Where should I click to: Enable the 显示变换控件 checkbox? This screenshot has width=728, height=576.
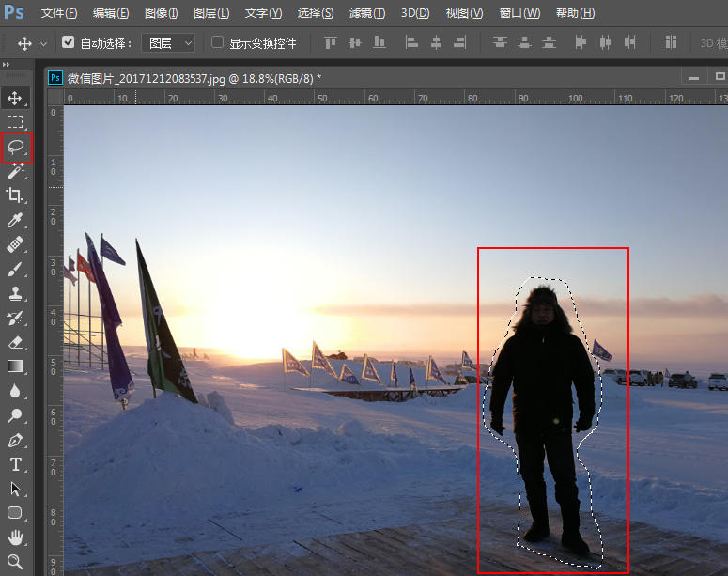[x=218, y=42]
